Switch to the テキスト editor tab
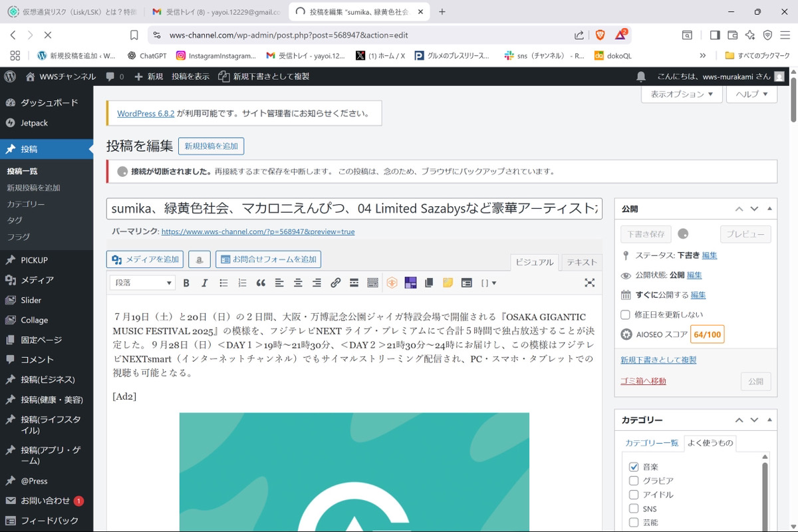The width and height of the screenshot is (798, 532). coord(582,262)
